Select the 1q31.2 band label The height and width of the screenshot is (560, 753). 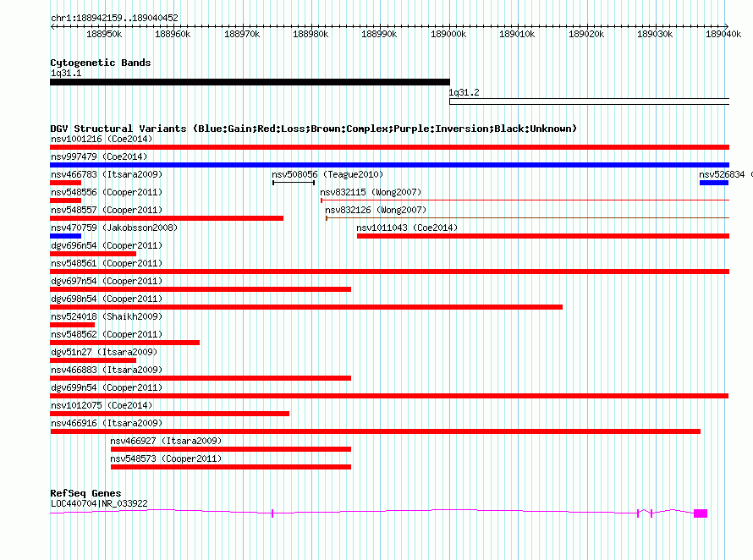(x=464, y=93)
